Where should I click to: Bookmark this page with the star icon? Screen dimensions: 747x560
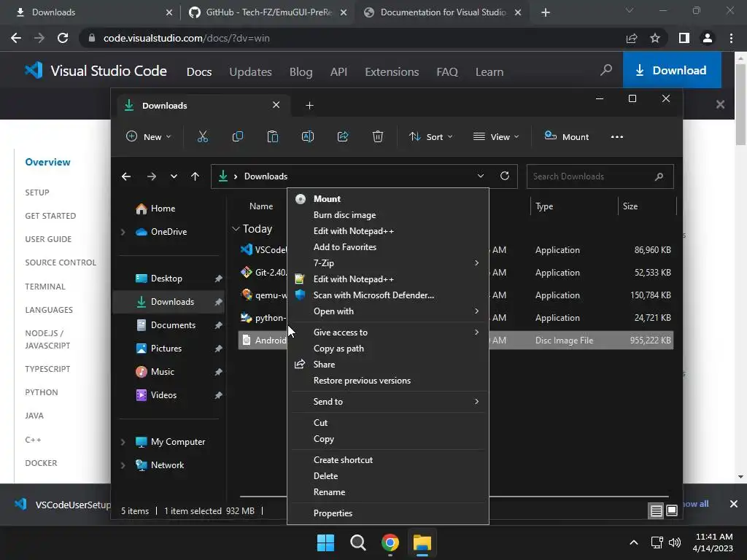tap(655, 38)
